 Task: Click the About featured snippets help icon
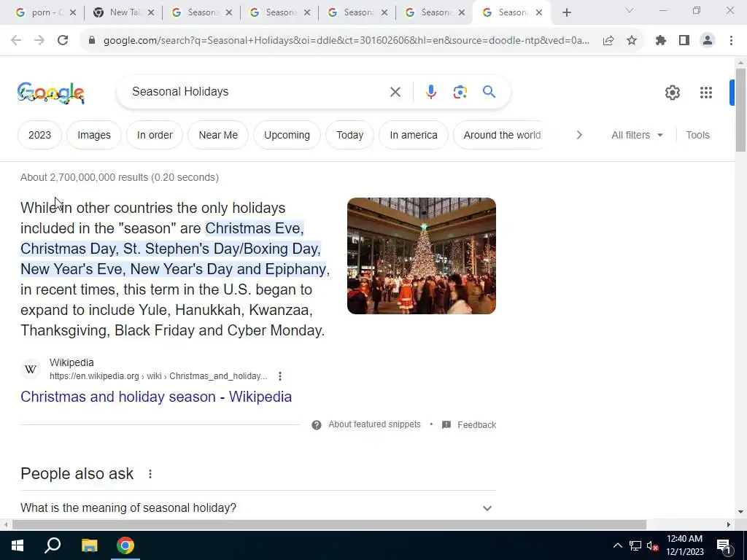[x=317, y=425]
